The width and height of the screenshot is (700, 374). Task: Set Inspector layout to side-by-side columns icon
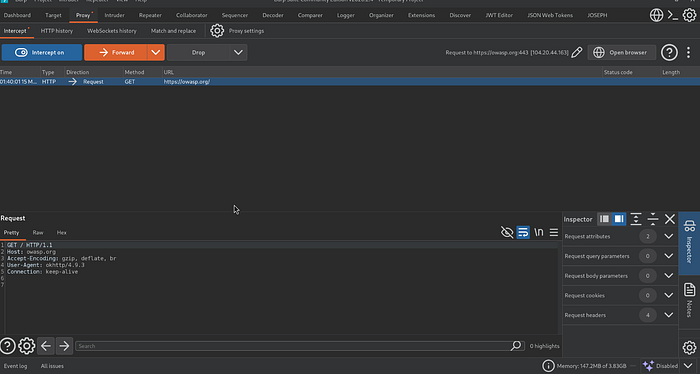pyautogui.click(x=604, y=219)
